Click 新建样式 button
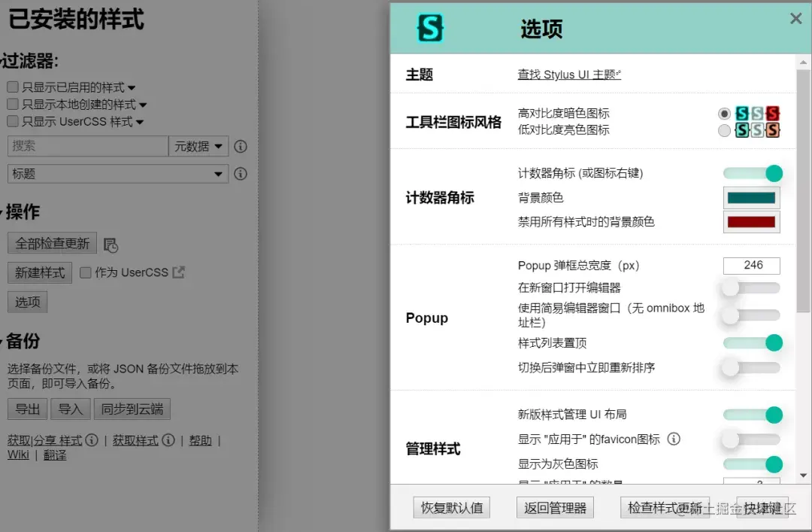The image size is (812, 532). (x=40, y=272)
